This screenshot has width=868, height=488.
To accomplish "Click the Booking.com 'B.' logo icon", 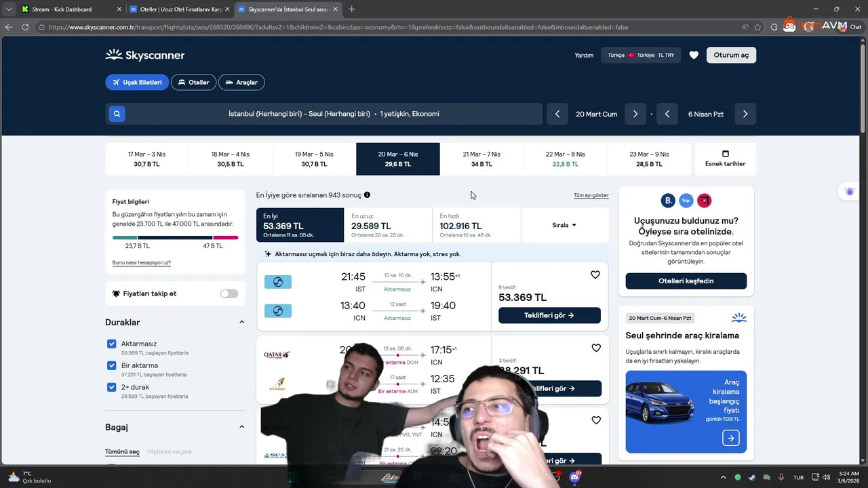I will pos(668,201).
